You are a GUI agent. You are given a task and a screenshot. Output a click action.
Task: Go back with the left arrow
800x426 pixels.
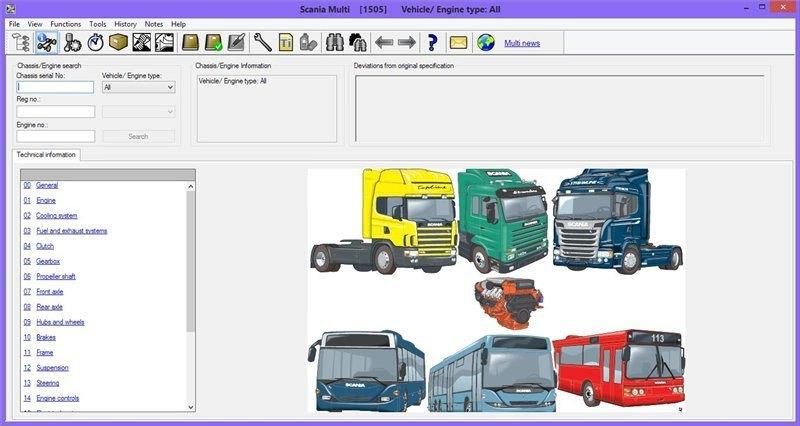point(384,43)
